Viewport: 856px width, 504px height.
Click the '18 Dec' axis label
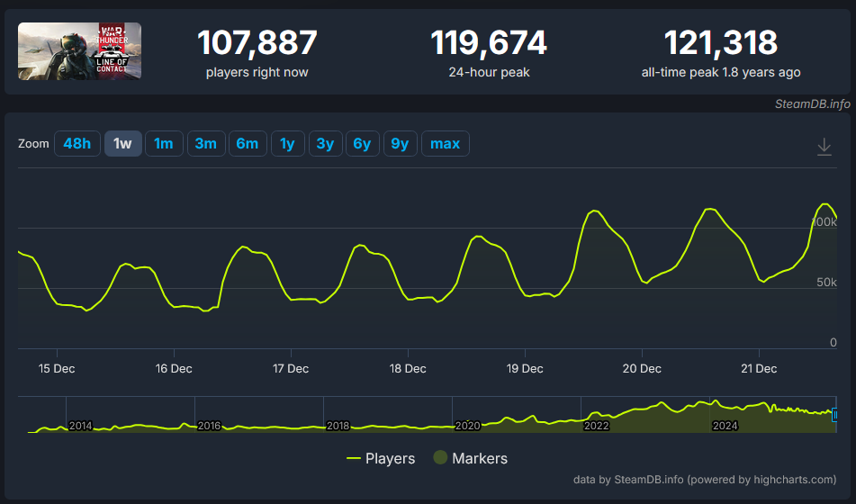[x=408, y=369]
